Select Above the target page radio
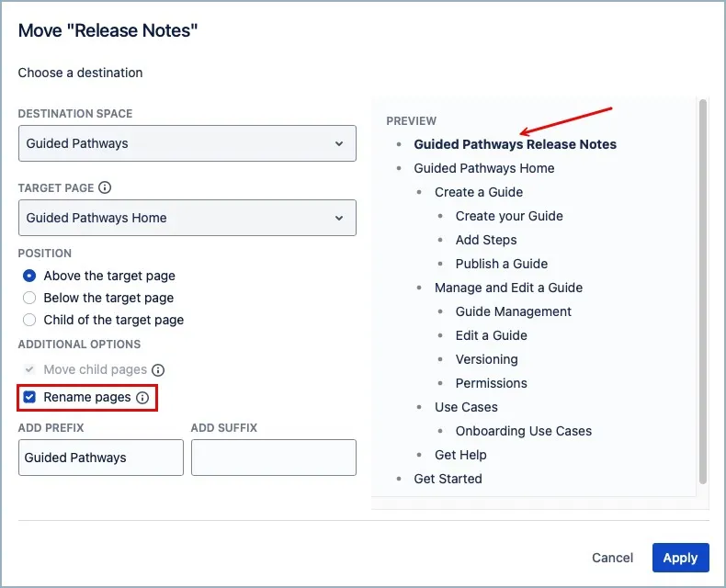 (x=29, y=276)
